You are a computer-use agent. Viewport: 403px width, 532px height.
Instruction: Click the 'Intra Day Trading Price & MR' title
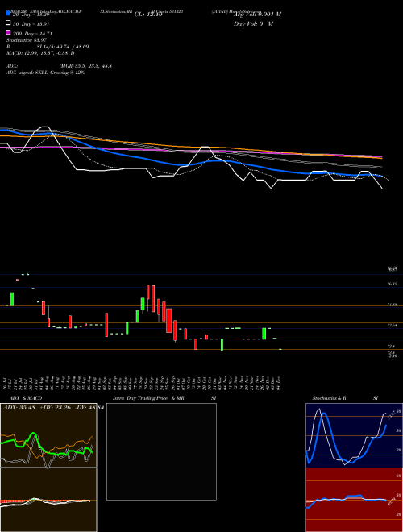click(150, 398)
